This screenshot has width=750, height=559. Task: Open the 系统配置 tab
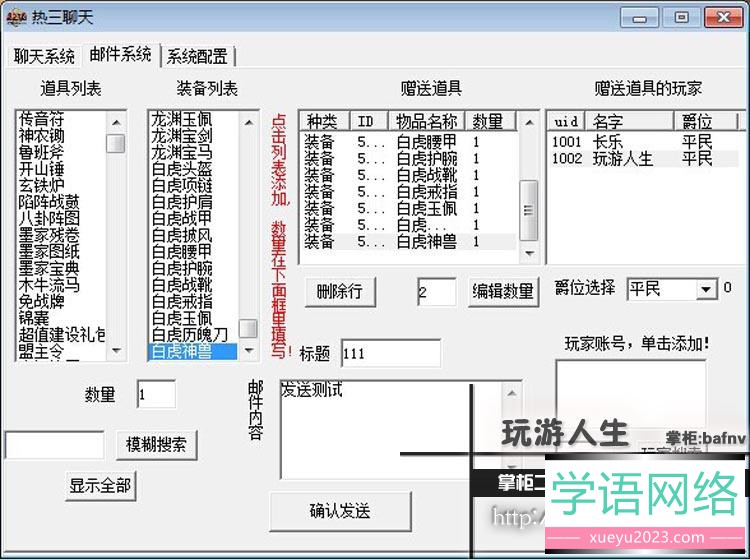point(197,56)
